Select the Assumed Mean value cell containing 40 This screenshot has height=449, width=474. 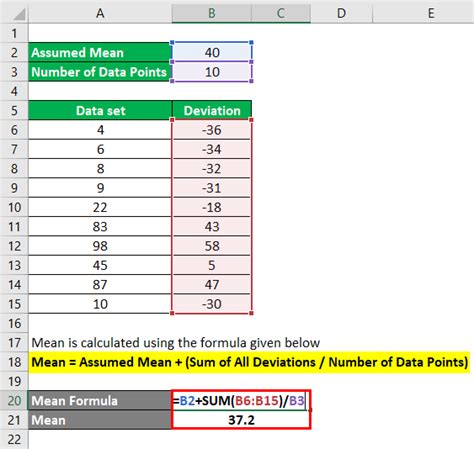pos(212,52)
